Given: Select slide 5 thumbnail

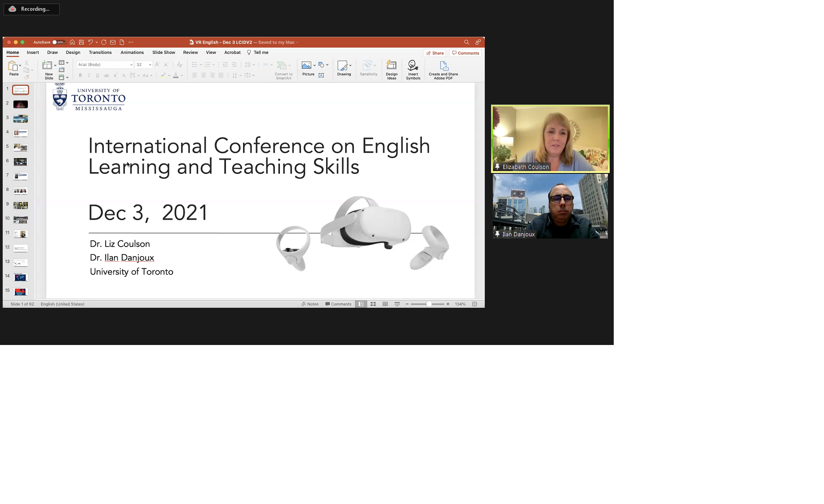Looking at the screenshot, I should (20, 147).
